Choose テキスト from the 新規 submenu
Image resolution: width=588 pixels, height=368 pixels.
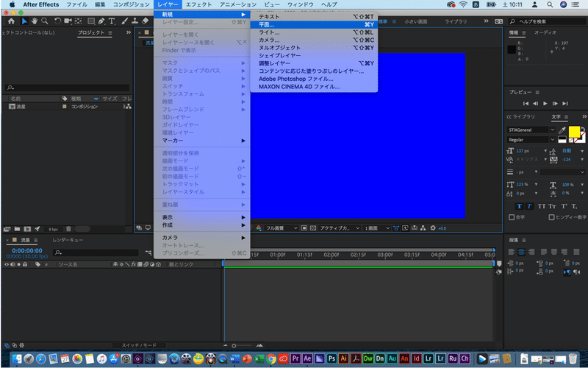click(314, 16)
